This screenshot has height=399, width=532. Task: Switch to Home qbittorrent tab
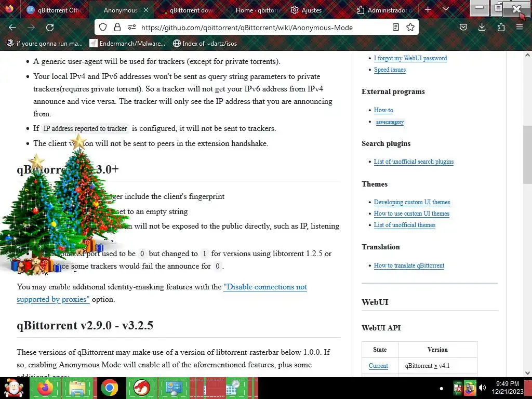click(253, 10)
